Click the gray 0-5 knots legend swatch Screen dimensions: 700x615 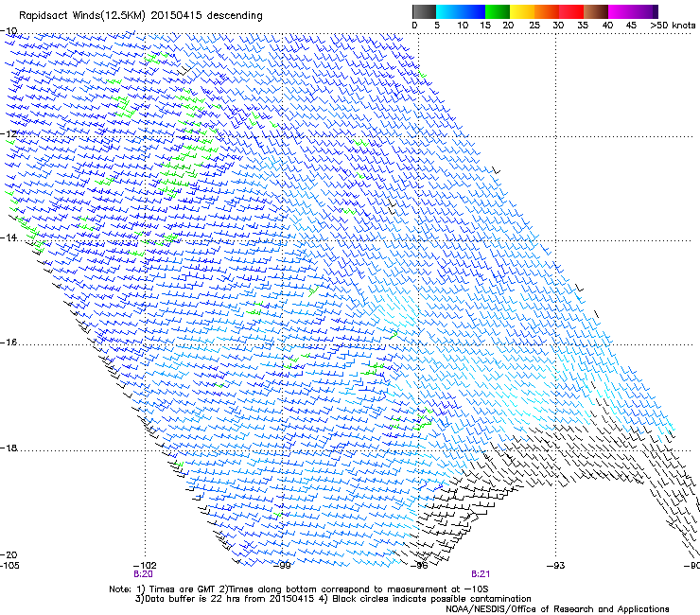[424, 11]
